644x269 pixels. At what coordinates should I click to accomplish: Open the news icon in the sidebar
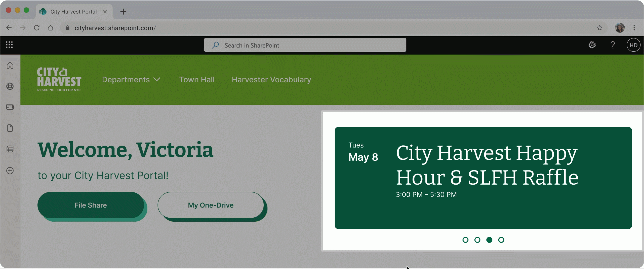pyautogui.click(x=10, y=107)
